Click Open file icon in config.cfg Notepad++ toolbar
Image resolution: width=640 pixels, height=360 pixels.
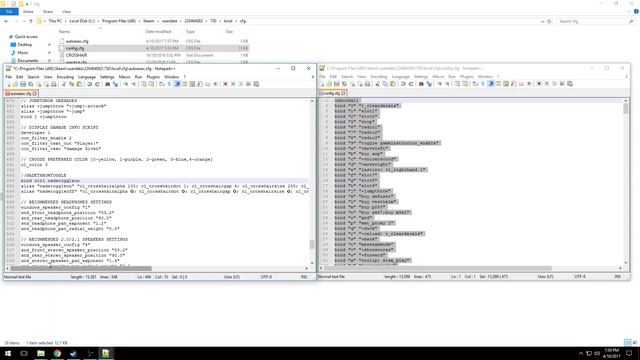(x=329, y=84)
